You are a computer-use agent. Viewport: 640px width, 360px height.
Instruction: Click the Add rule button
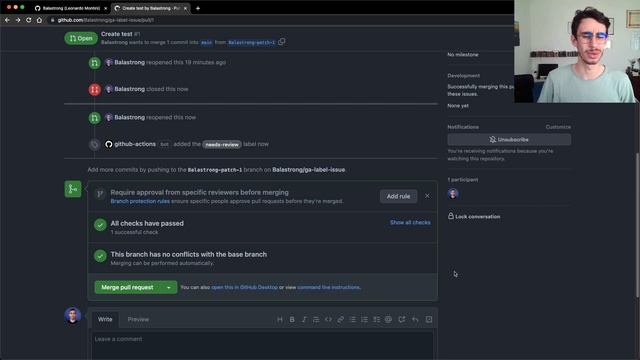coord(398,196)
